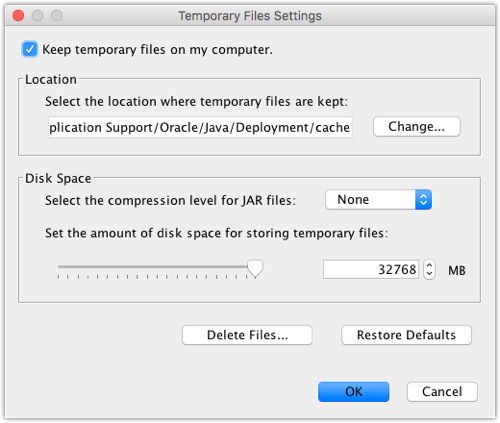Click the grayed-out minimize window button
The image size is (500, 423).
point(37,15)
